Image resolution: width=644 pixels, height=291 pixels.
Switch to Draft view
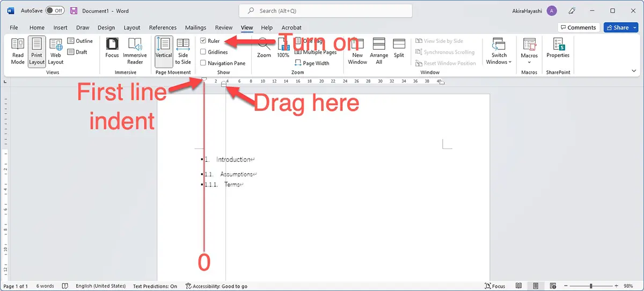coord(78,52)
